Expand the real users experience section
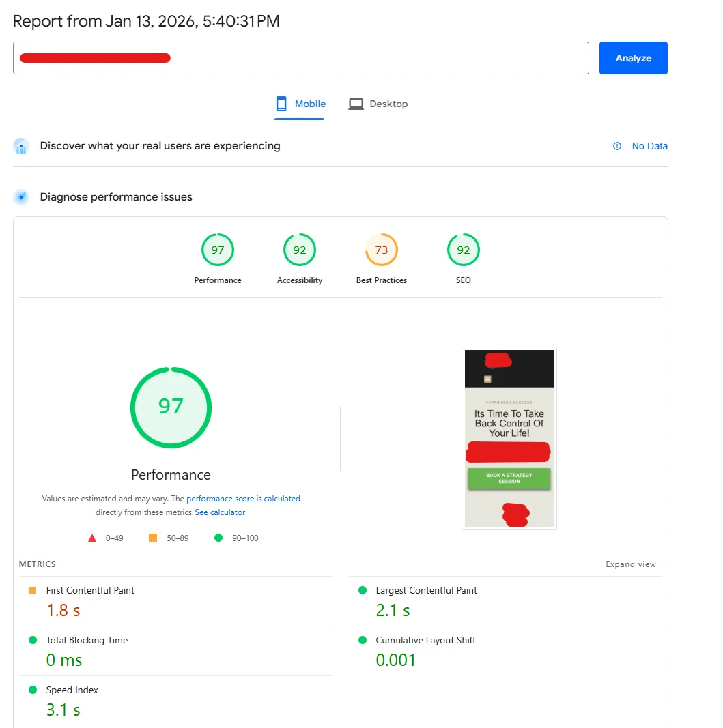723x728 pixels. tap(160, 146)
